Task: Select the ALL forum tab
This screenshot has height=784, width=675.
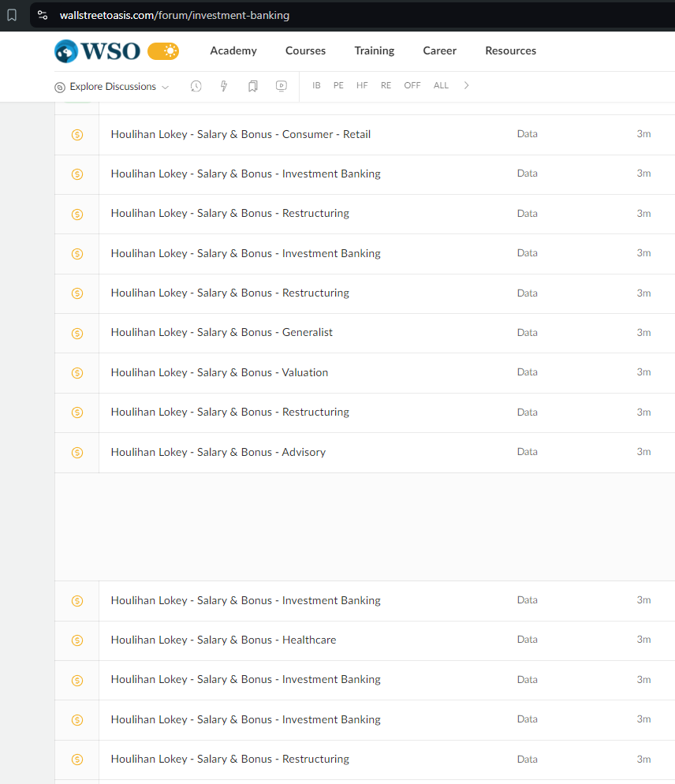Action: [441, 85]
